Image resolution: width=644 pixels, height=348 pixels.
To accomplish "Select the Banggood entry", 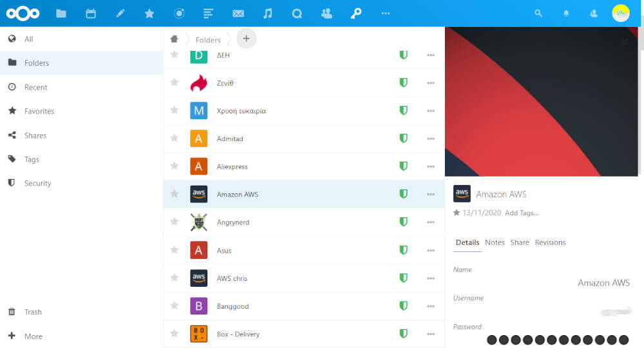I will (x=304, y=306).
